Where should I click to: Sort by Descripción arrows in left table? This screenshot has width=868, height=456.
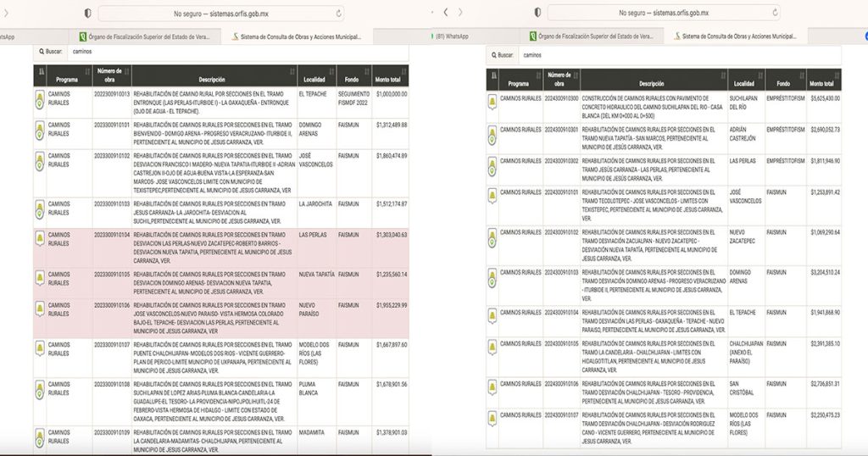[x=292, y=71]
